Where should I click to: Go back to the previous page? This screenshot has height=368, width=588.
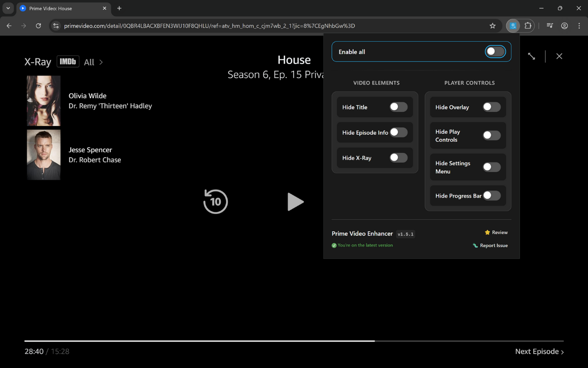tap(9, 26)
